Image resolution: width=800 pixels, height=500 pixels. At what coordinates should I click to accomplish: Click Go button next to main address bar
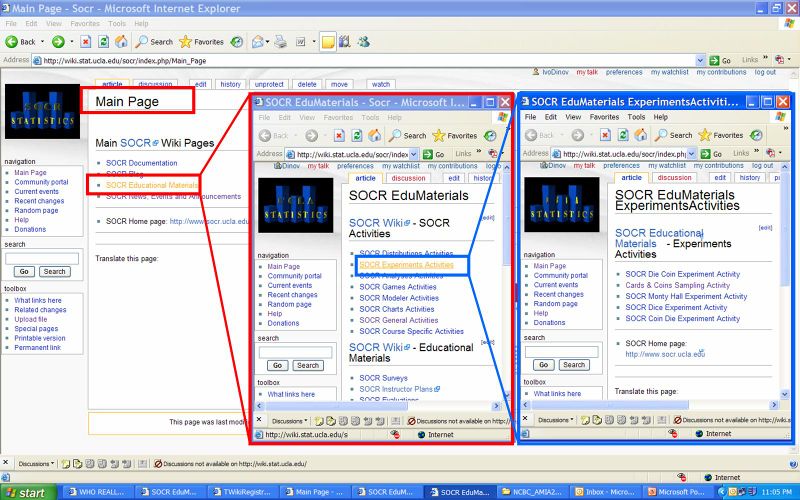[720, 60]
